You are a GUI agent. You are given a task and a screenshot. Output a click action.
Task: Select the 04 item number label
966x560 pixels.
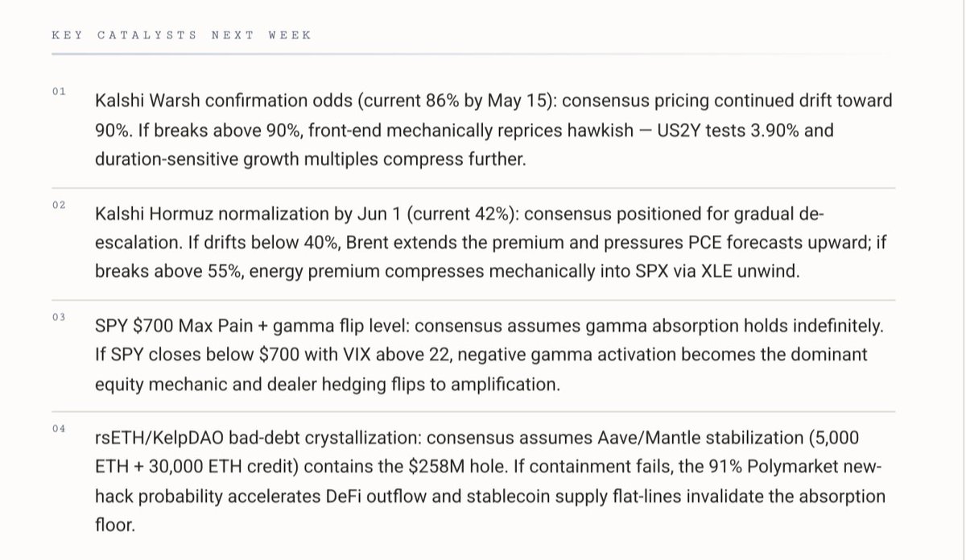[59, 429]
